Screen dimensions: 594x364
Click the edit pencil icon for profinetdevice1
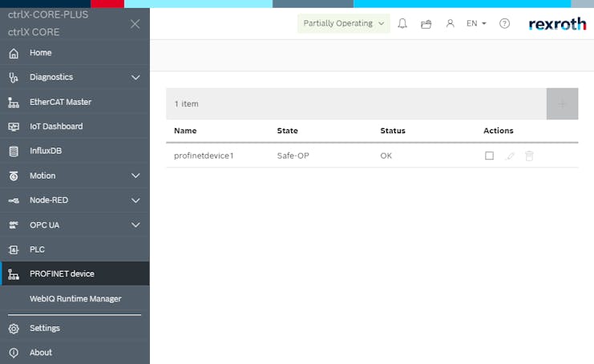509,156
